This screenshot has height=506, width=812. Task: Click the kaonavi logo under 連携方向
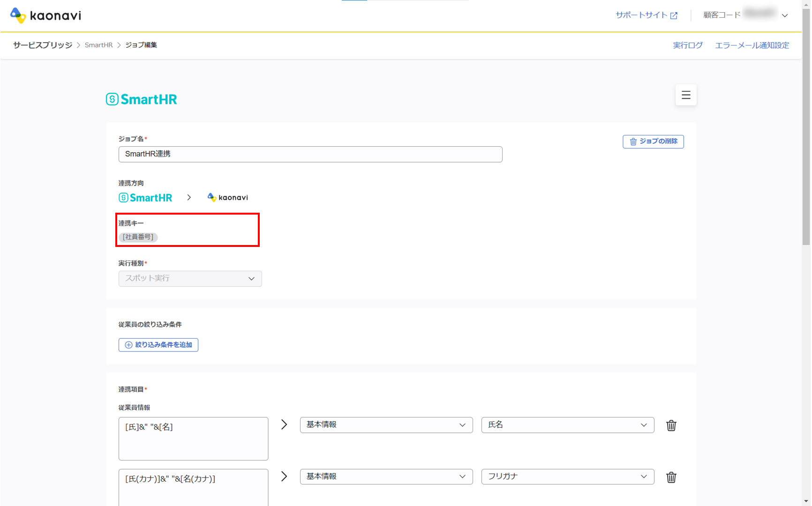click(x=227, y=198)
